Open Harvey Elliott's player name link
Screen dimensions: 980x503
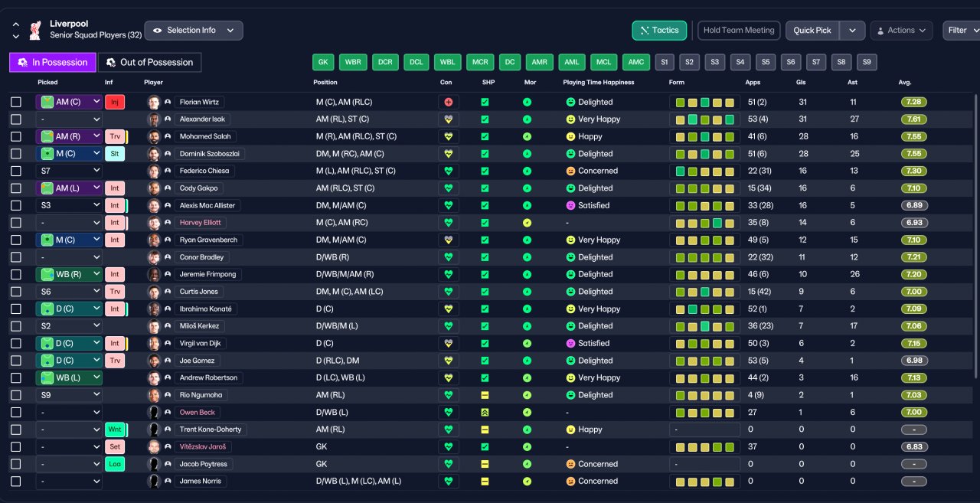click(x=200, y=223)
